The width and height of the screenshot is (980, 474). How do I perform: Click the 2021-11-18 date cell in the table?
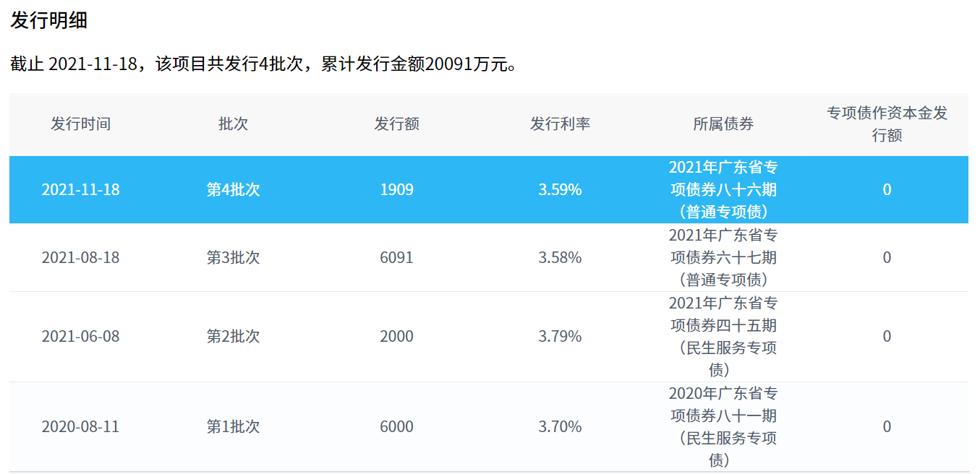point(80,189)
